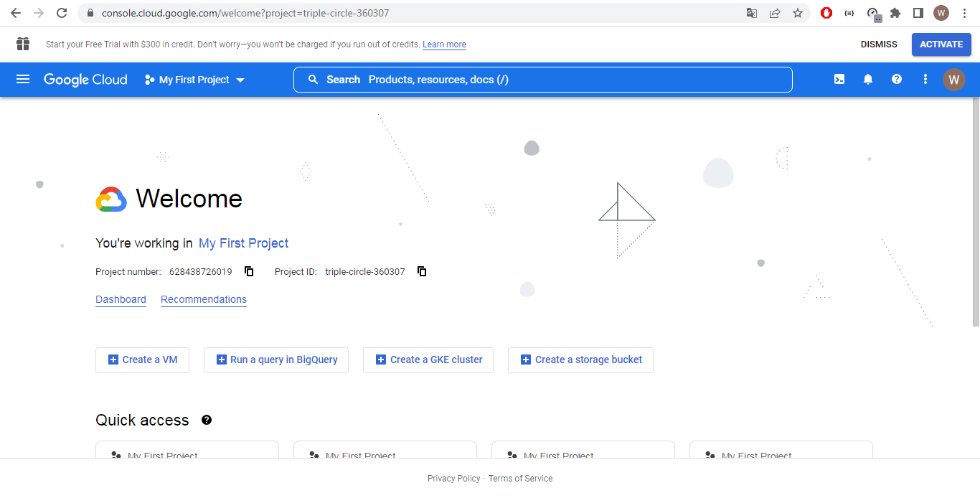Open the Chrome profile avatar W
The width and height of the screenshot is (980, 498).
coord(941,13)
